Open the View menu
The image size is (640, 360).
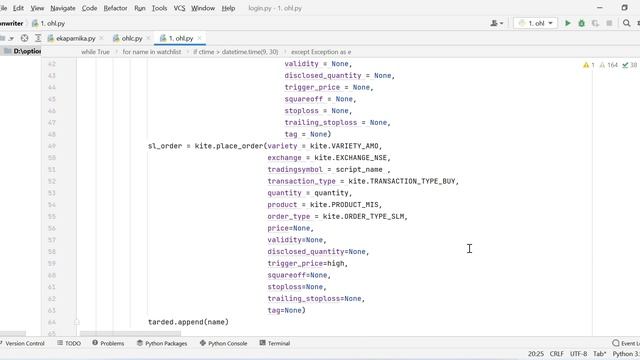[37, 8]
